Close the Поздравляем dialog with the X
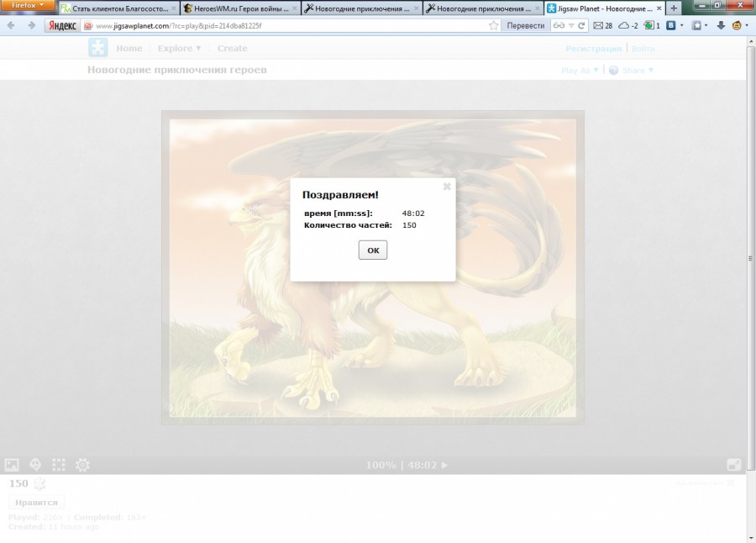The height and width of the screenshot is (543, 756). click(x=447, y=186)
